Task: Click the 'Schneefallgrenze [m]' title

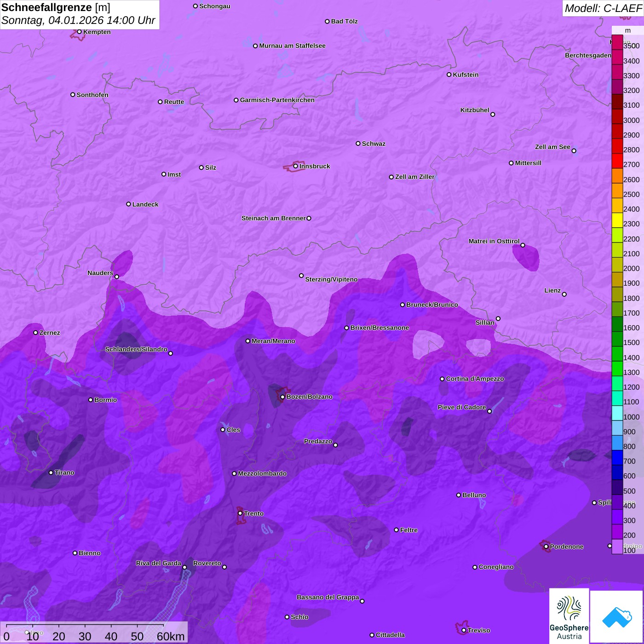Action: click(x=56, y=7)
